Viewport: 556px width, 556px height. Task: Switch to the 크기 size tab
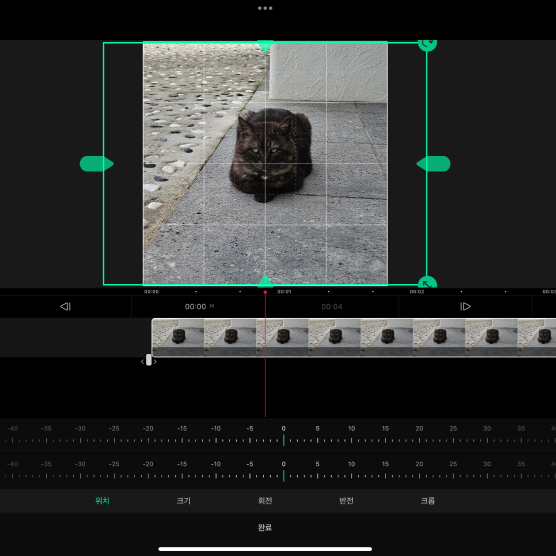point(184,501)
